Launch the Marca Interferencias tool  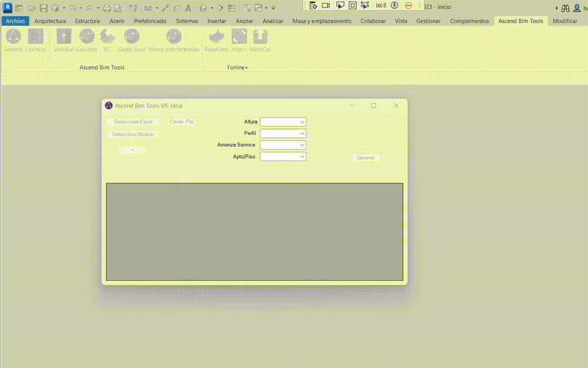[174, 40]
